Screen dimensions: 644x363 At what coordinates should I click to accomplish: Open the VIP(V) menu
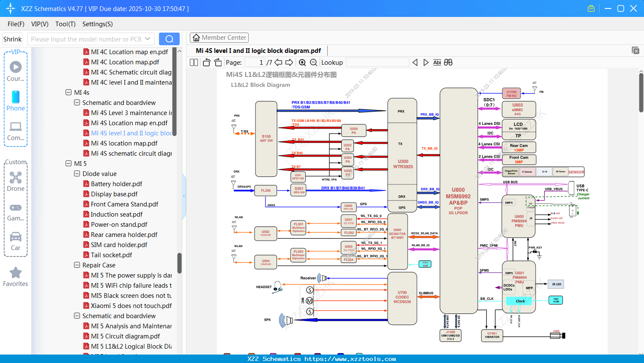39,24
